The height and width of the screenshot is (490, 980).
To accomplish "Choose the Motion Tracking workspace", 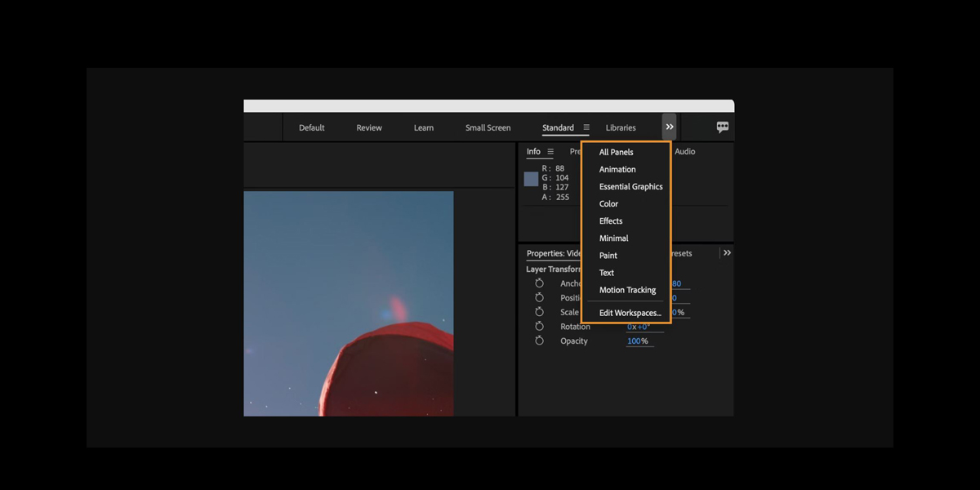I will point(627,289).
